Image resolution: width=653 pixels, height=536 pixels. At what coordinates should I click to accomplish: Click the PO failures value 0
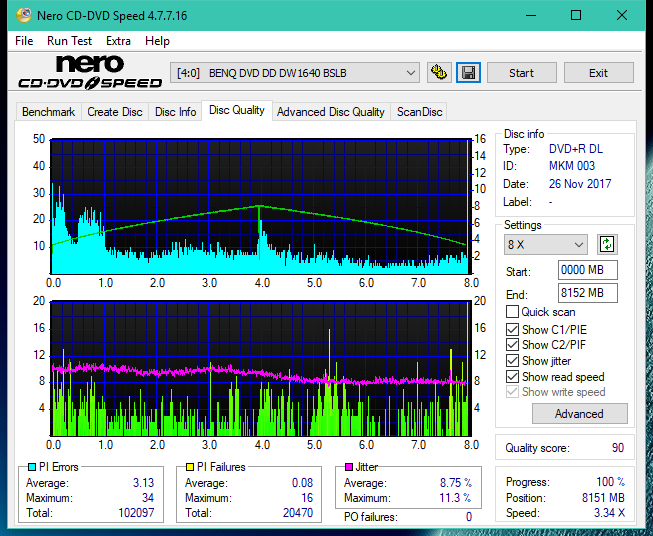[x=469, y=517]
